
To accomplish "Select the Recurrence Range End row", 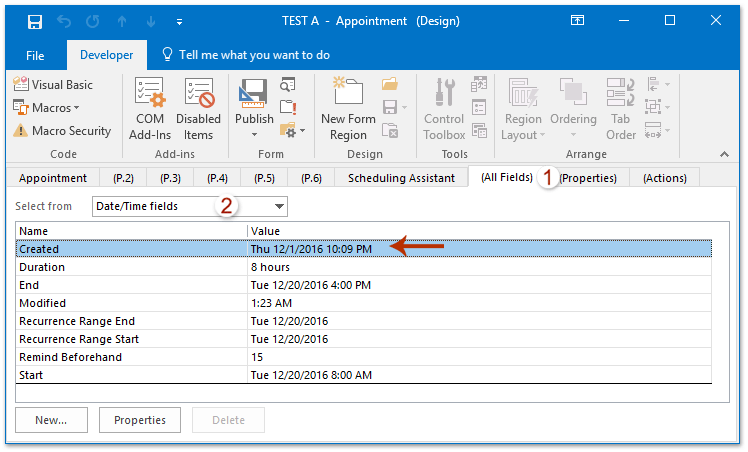I will pyautogui.click(x=364, y=321).
